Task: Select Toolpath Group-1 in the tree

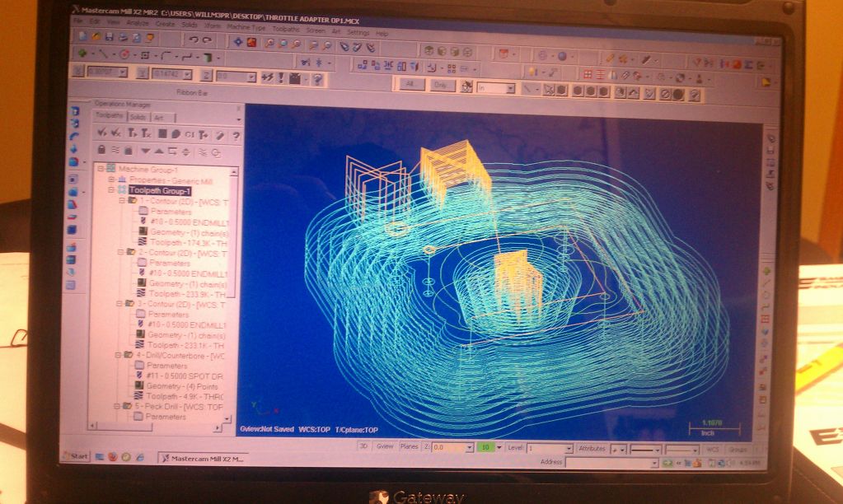Action: pos(160,190)
